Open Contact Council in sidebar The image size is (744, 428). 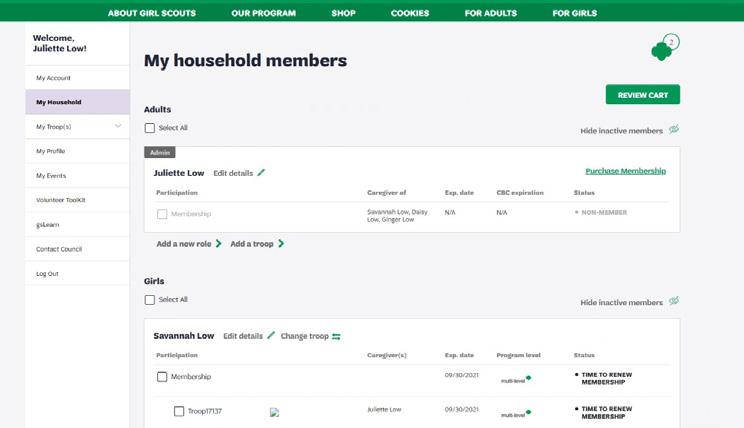pos(77,249)
